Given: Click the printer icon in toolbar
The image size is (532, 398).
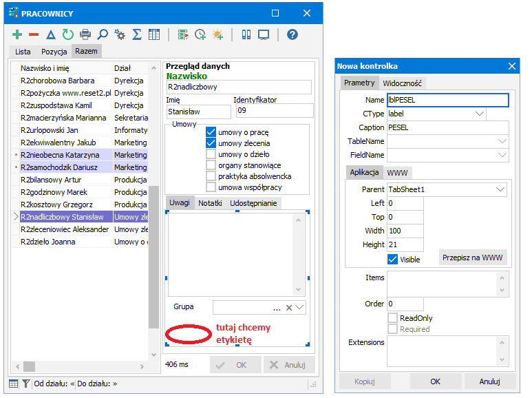Looking at the screenshot, I should [x=85, y=34].
